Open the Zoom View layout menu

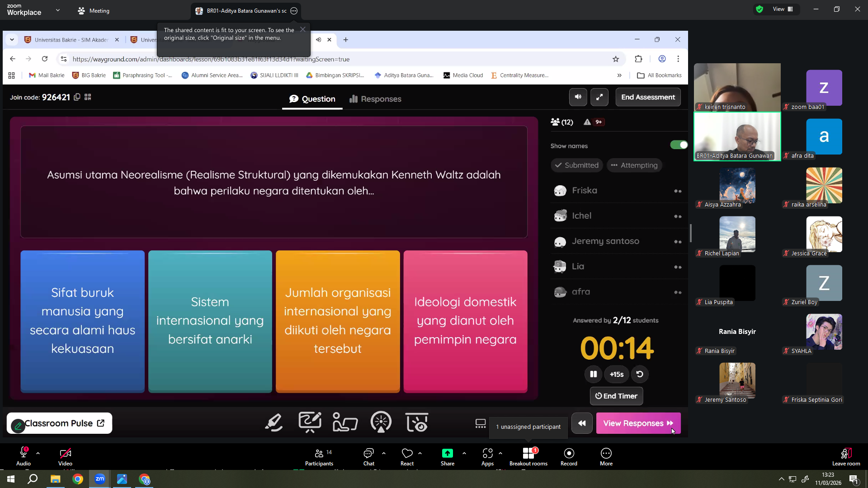pyautogui.click(x=783, y=9)
